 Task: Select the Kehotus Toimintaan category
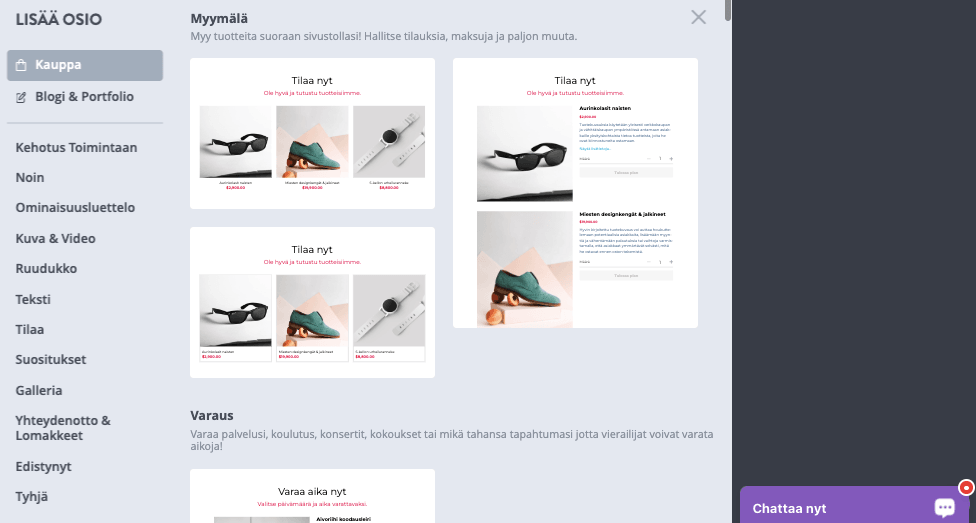(x=77, y=148)
